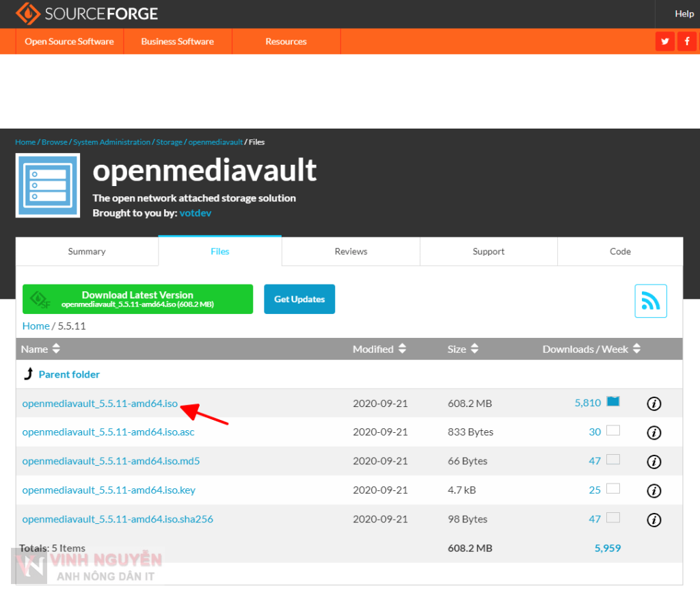Download openmediavault_5.5.11-amd64.iso.asc
700x595 pixels.
109,432
